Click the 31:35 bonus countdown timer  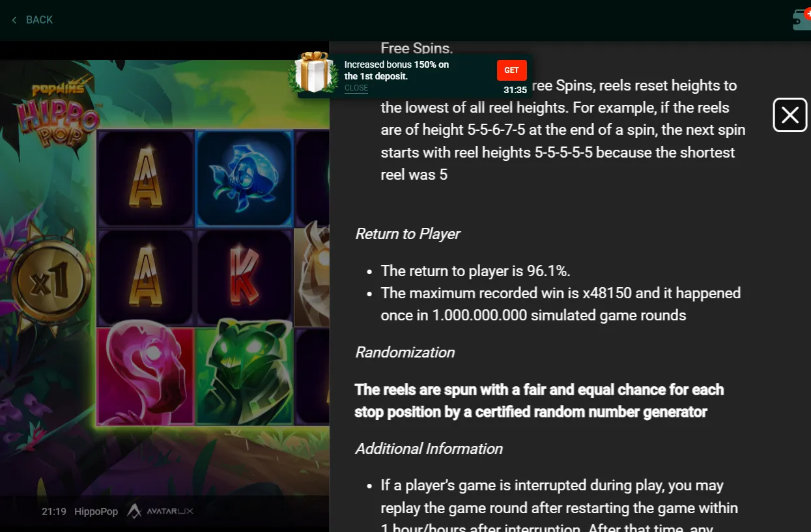click(515, 90)
